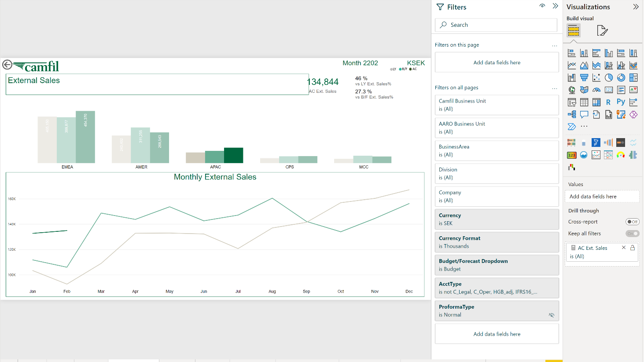644x362 pixels.
Task: Click the dark green APAC AC bar
Action: pyautogui.click(x=233, y=156)
